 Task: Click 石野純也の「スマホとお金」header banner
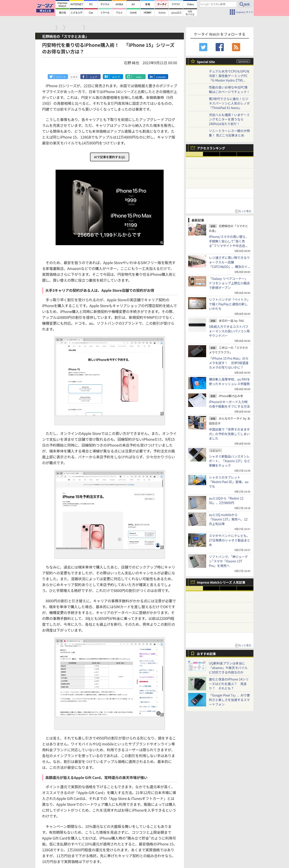pyautogui.click(x=110, y=36)
